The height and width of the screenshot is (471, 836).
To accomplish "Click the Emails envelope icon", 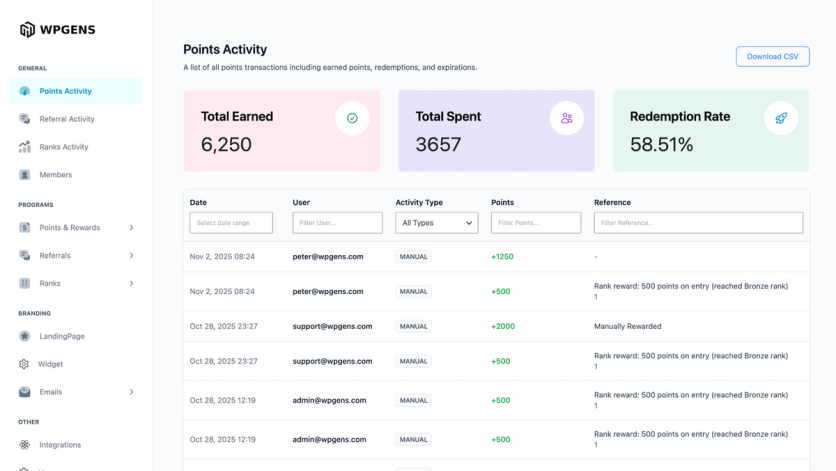I will (25, 392).
